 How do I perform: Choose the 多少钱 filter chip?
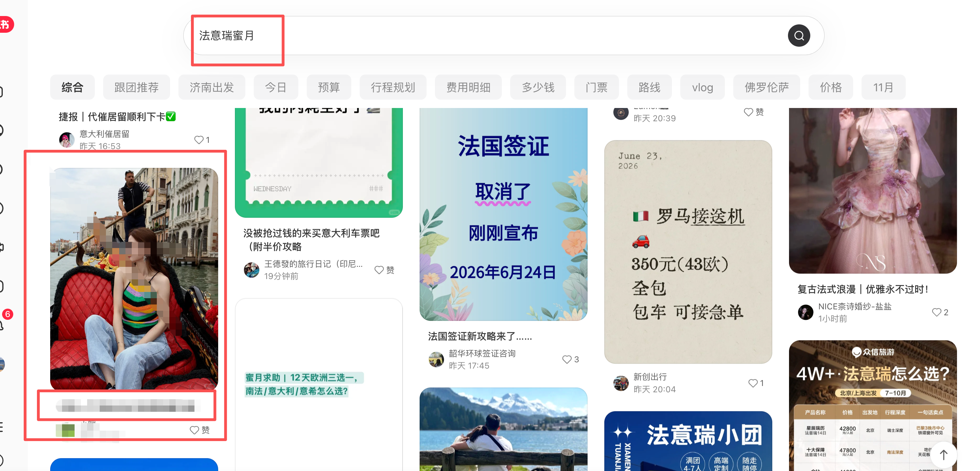537,87
